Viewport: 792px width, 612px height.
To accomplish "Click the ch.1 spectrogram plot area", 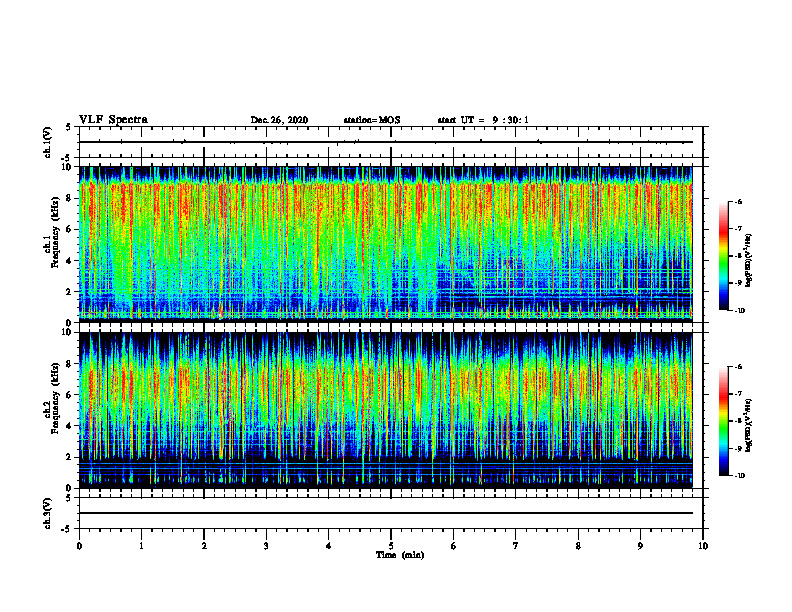I will click(x=386, y=244).
